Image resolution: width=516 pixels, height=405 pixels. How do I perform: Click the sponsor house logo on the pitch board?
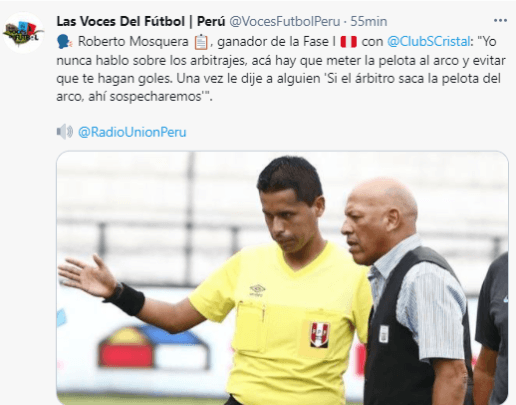pos(154,347)
